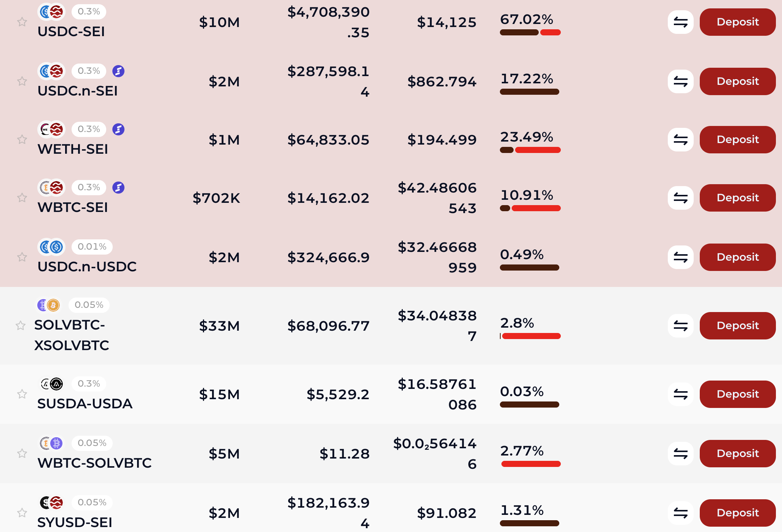Click swap icon for USDC-SEI pool

click(x=680, y=22)
